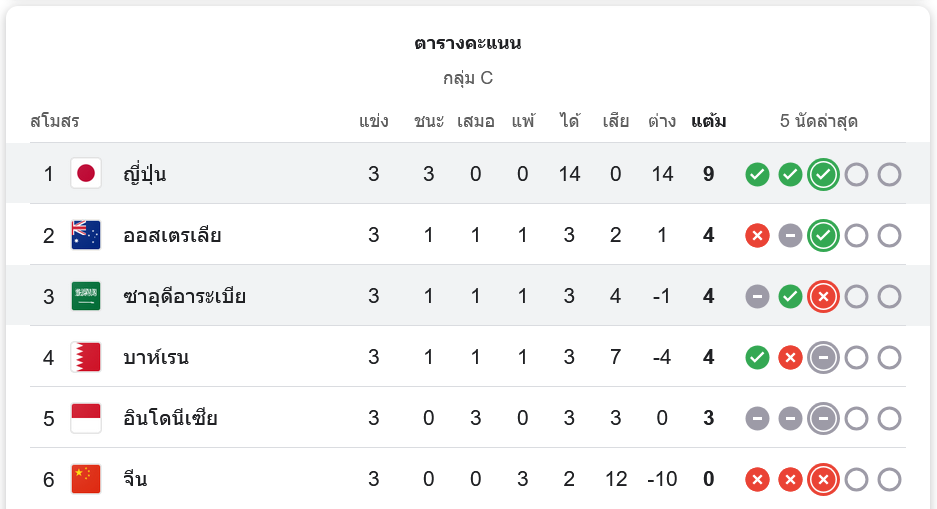Click the สโมสร column header

click(55, 122)
